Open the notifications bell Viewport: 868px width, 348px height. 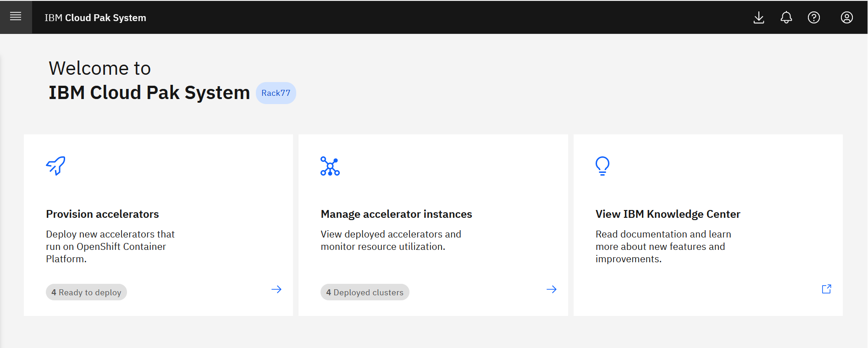[786, 17]
